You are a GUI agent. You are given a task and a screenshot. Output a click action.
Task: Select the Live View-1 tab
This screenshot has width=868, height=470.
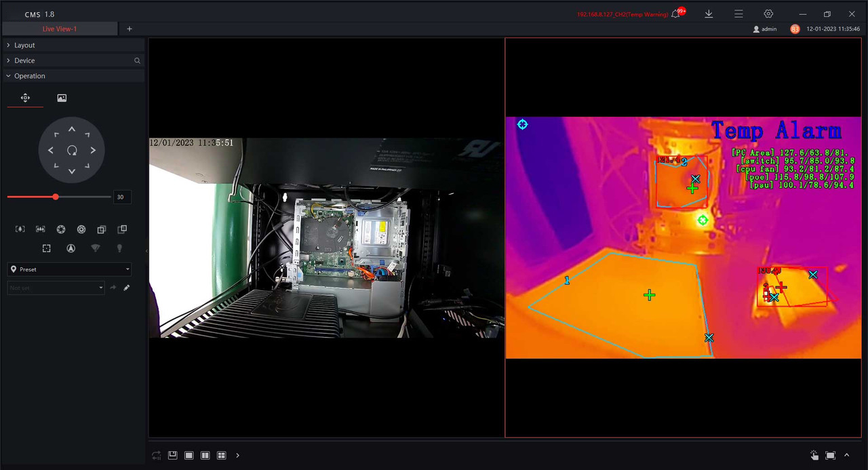(60, 29)
